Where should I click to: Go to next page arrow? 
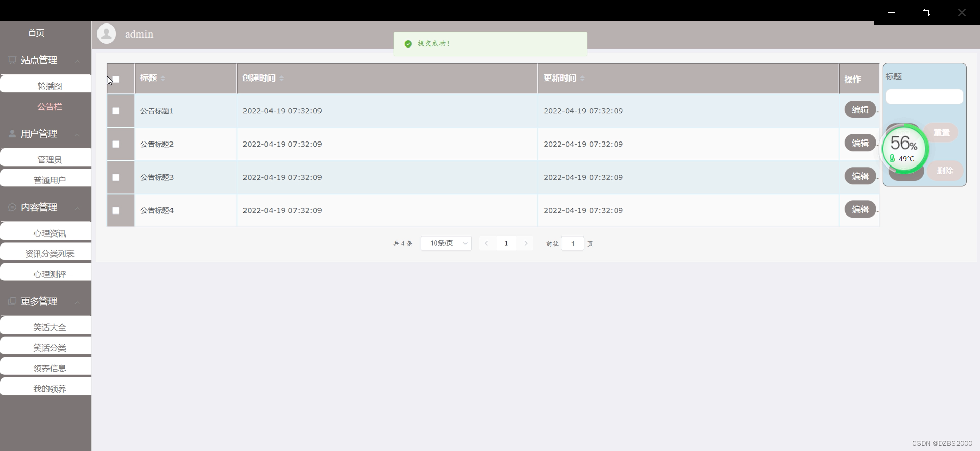click(526, 243)
